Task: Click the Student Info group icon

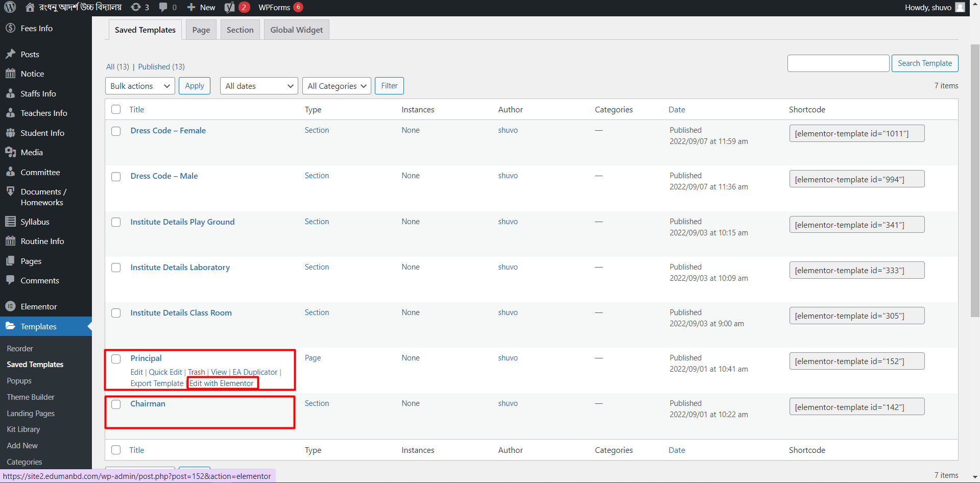Action: coord(10,133)
